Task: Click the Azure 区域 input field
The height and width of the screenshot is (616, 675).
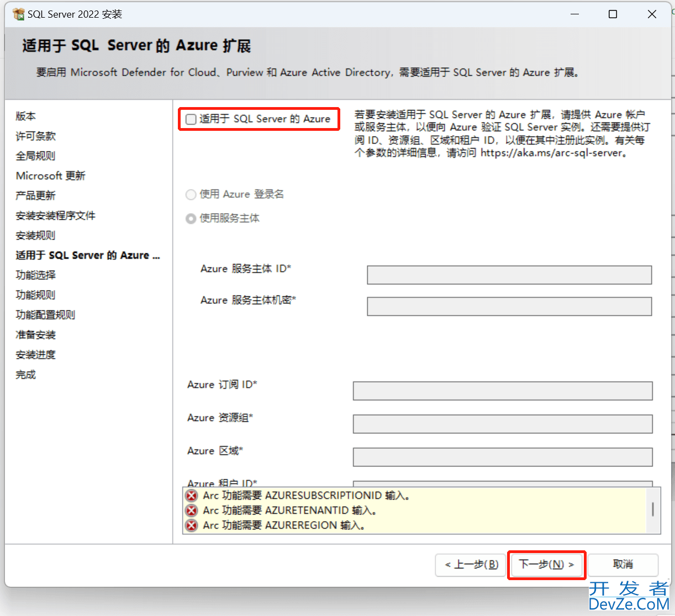Action: pos(503,457)
